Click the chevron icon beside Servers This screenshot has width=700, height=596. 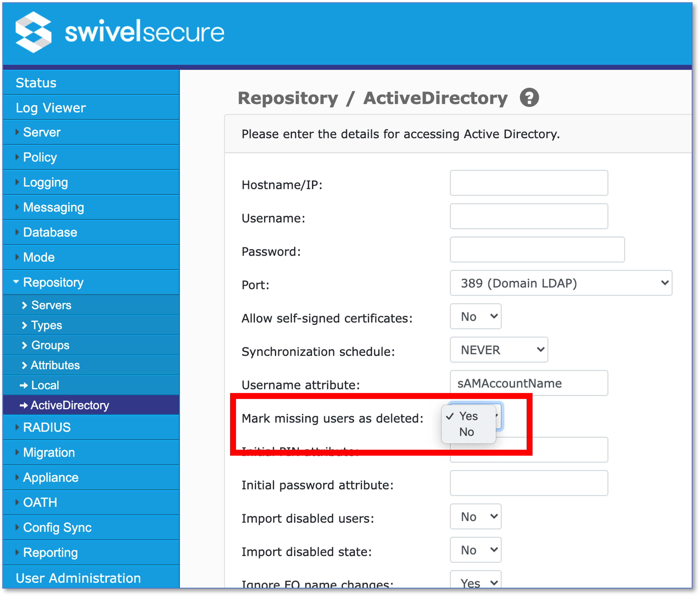[x=24, y=306]
